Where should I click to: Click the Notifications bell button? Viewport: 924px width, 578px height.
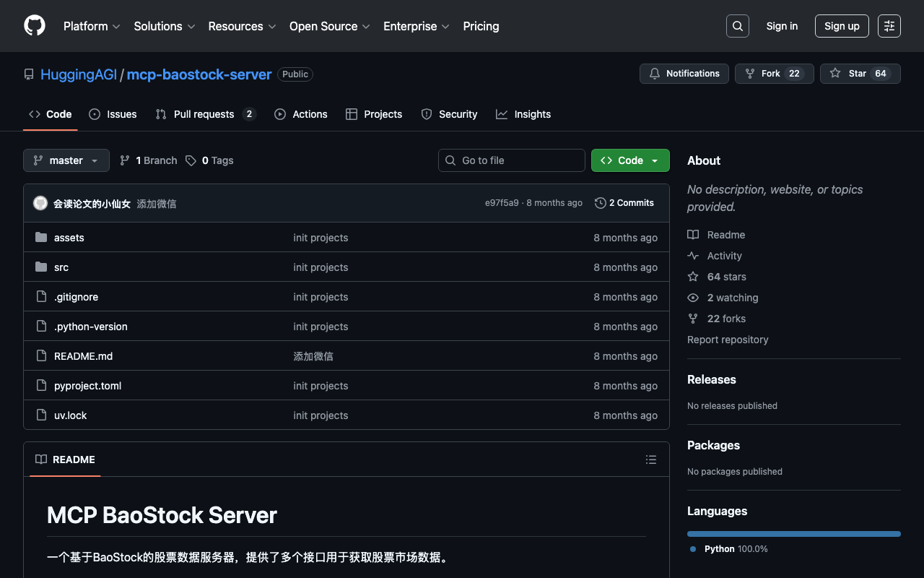click(684, 74)
